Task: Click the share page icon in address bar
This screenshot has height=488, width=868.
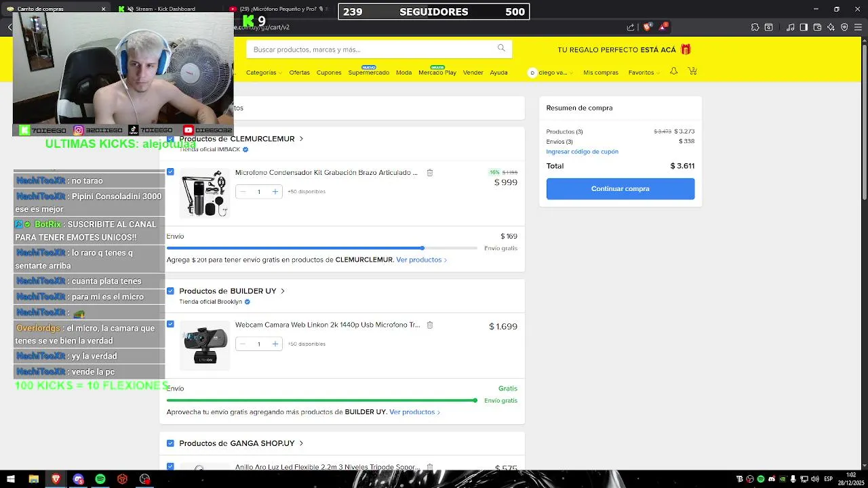Action: tap(631, 27)
